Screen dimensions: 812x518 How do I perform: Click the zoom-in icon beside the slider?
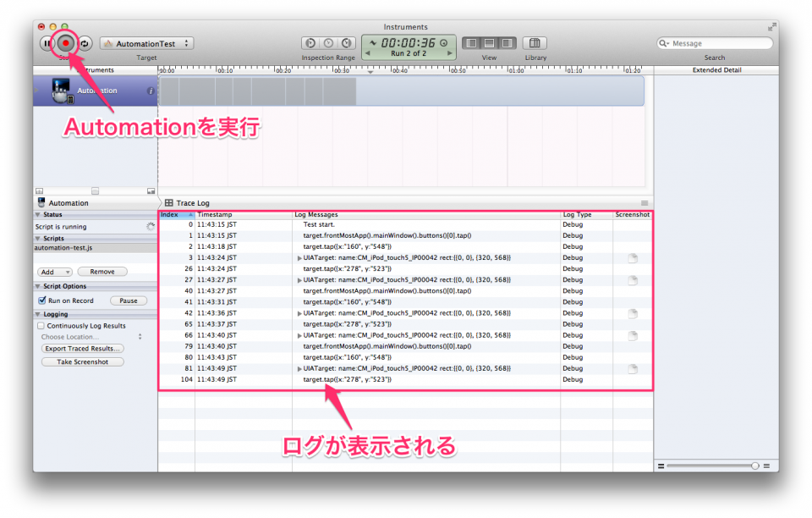click(x=767, y=466)
